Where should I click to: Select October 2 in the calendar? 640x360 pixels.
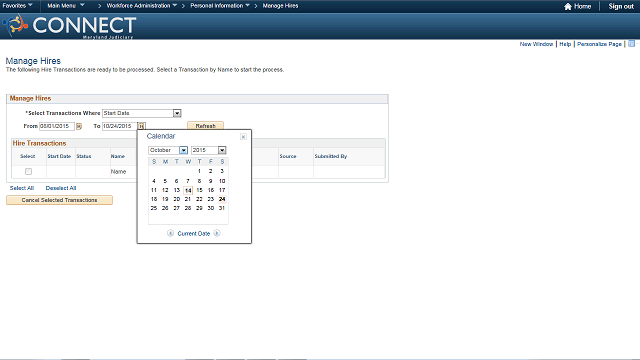coord(211,171)
